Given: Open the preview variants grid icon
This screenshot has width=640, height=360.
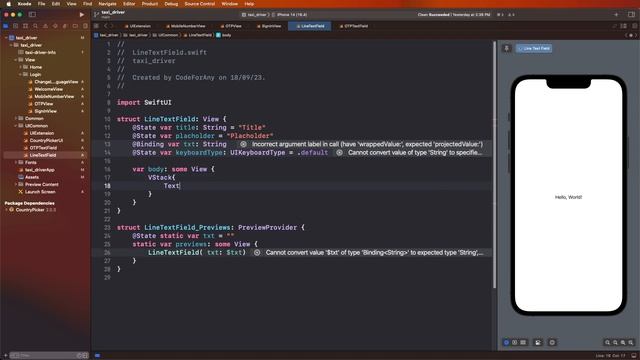Looking at the screenshot, I should [523, 342].
